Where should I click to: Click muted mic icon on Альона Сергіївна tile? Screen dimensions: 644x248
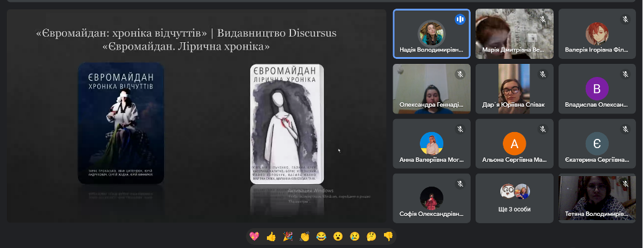(542, 130)
